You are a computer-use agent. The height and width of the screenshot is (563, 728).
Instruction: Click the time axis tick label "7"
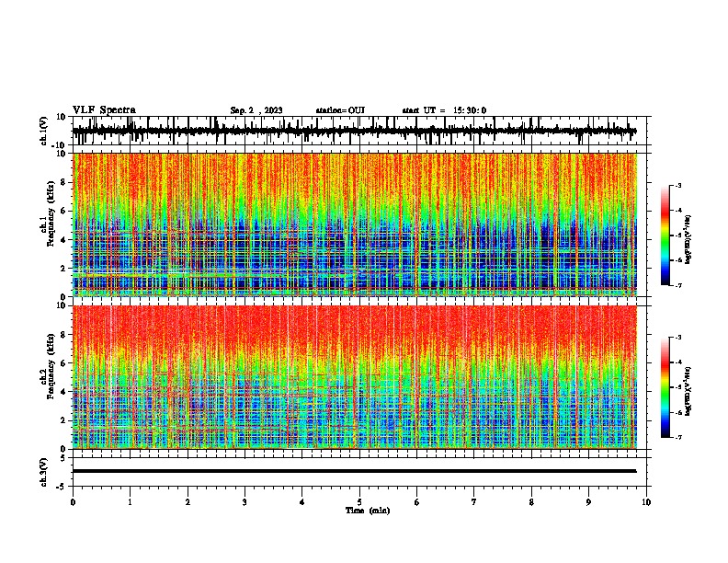tap(474, 502)
